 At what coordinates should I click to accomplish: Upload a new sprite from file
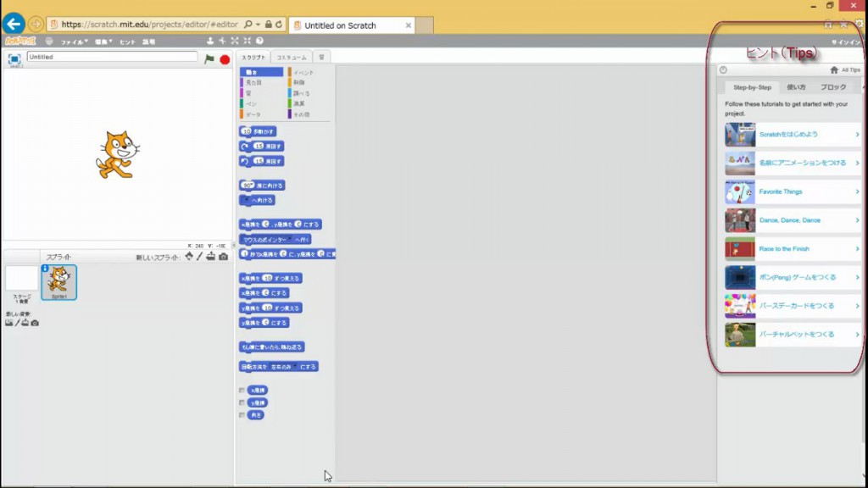[x=211, y=257]
